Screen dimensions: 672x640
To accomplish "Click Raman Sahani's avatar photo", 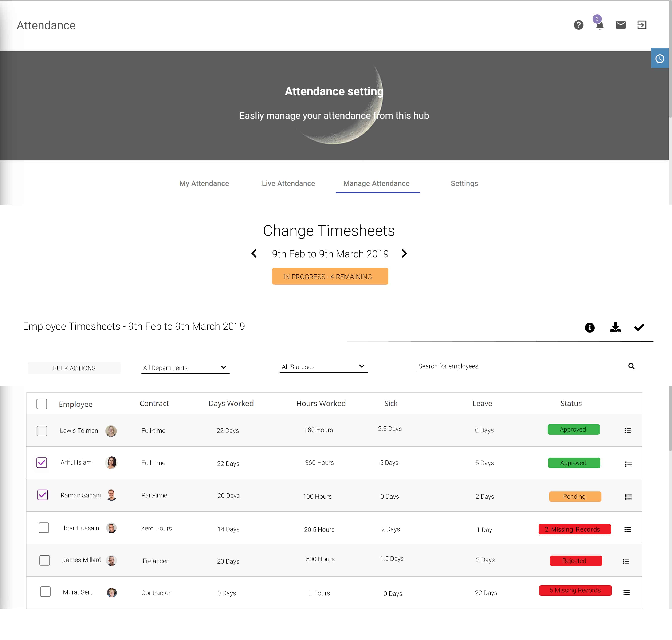I will click(x=111, y=495).
